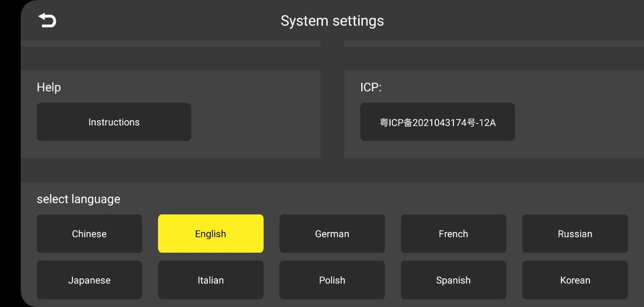Click the ICP: section label

[x=371, y=87]
